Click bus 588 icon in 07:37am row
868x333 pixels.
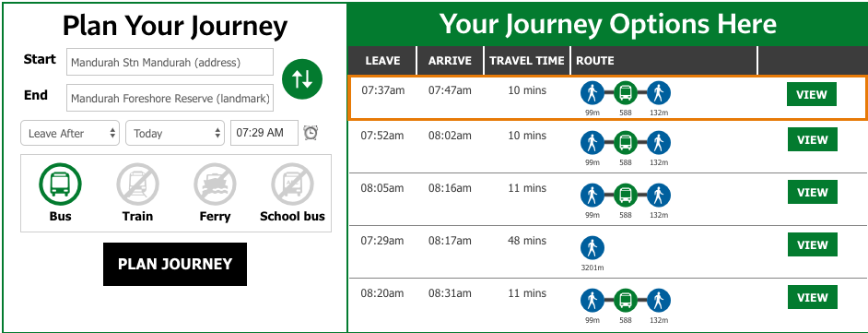pyautogui.click(x=626, y=93)
